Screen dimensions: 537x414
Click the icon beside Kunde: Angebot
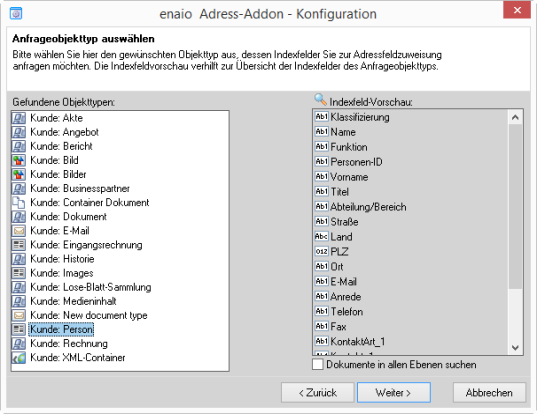(19, 132)
